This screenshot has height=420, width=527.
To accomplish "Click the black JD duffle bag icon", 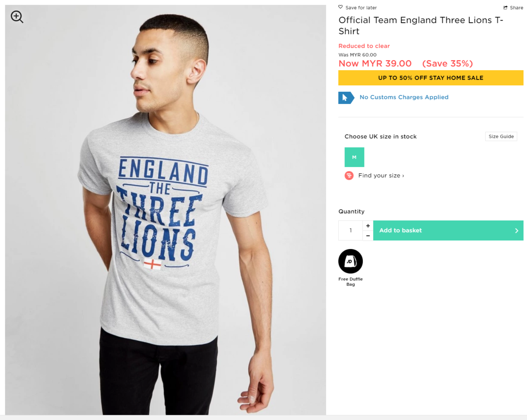I will pyautogui.click(x=350, y=261).
